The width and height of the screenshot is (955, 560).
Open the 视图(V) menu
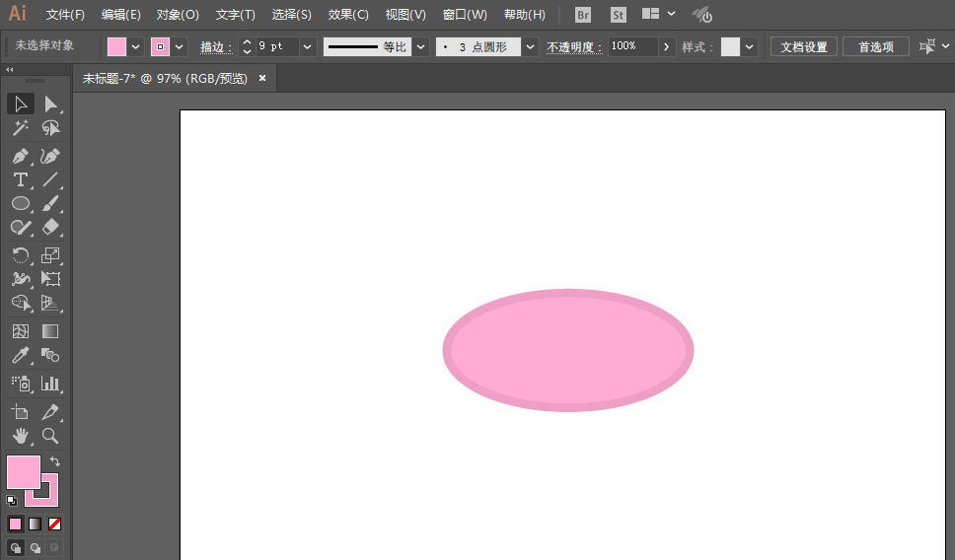405,15
